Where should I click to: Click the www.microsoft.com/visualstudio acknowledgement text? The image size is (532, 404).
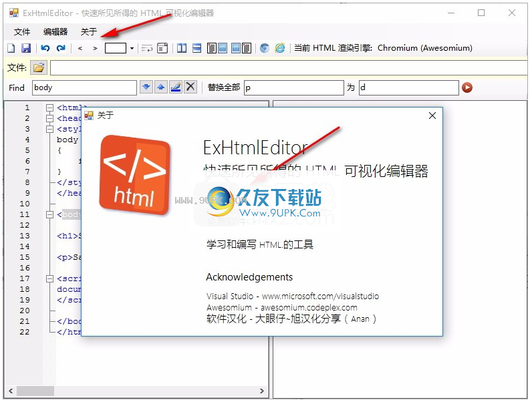pyautogui.click(x=320, y=296)
